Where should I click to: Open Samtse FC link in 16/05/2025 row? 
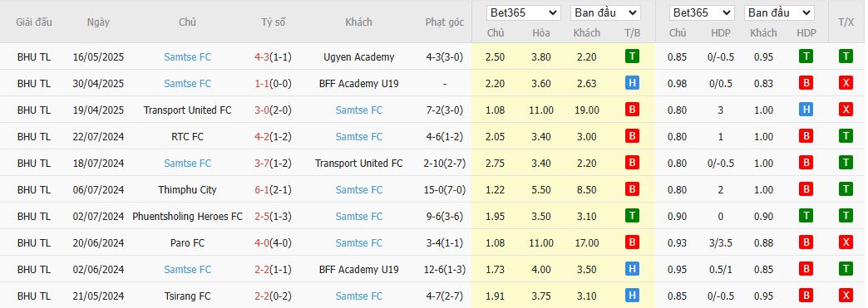click(x=188, y=57)
